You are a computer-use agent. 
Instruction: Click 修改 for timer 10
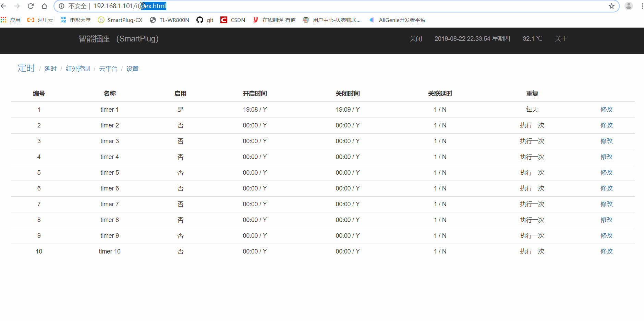click(606, 251)
